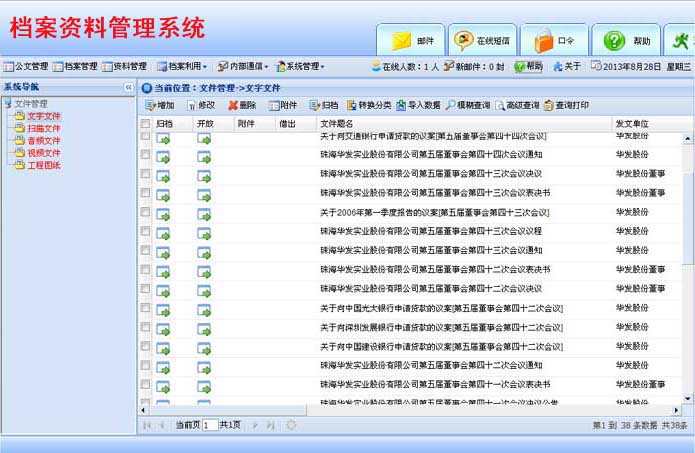The width and height of the screenshot is (695, 453).
Task: Click 增加 to add a record
Action: click(x=160, y=105)
